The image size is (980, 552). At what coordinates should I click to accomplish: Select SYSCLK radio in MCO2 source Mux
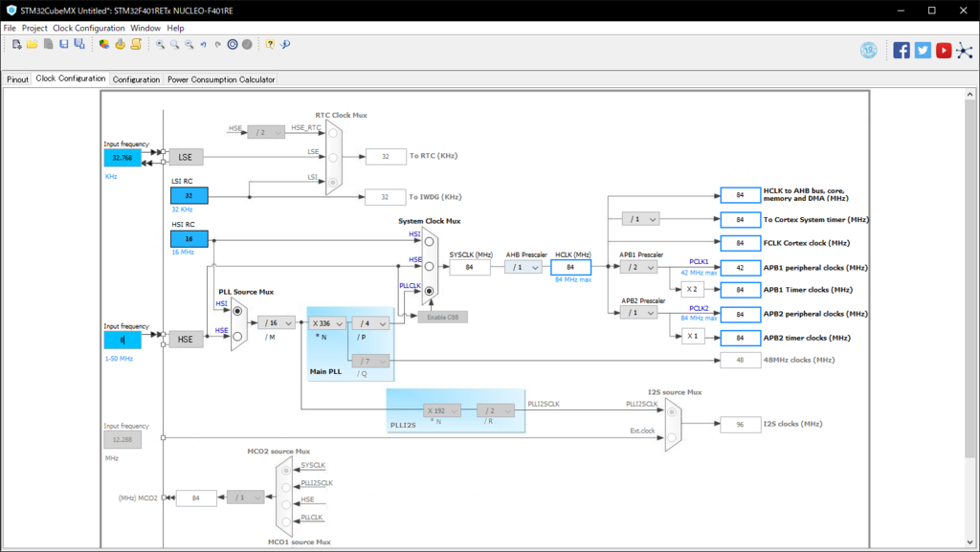pos(286,470)
